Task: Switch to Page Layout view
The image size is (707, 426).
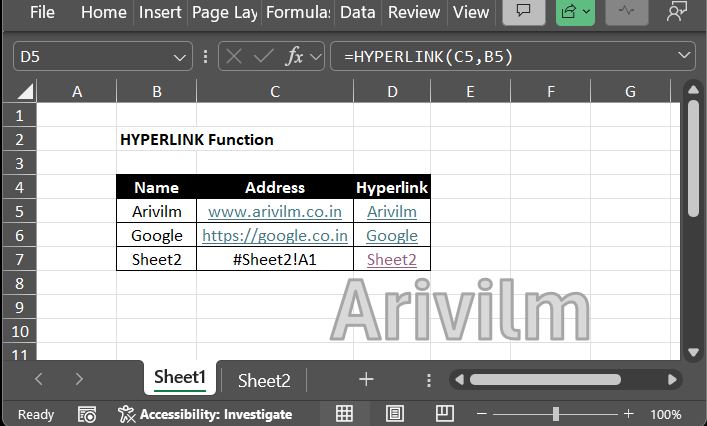Action: coord(394,414)
